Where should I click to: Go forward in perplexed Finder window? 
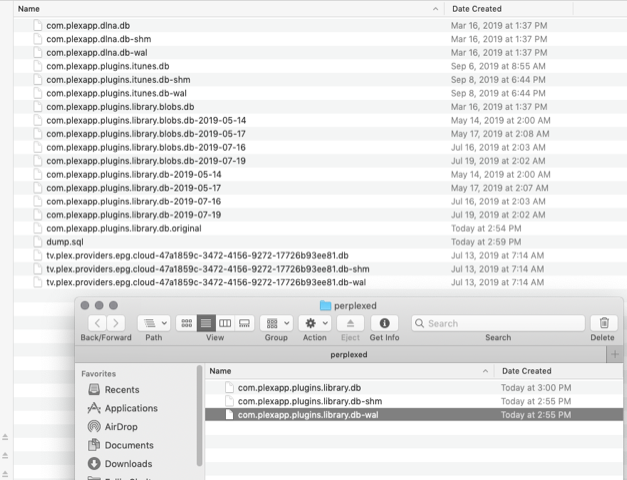click(116, 323)
